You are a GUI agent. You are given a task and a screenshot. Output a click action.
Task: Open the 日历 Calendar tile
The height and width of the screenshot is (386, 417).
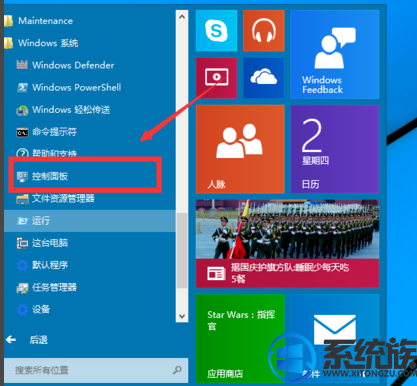[x=335, y=149]
